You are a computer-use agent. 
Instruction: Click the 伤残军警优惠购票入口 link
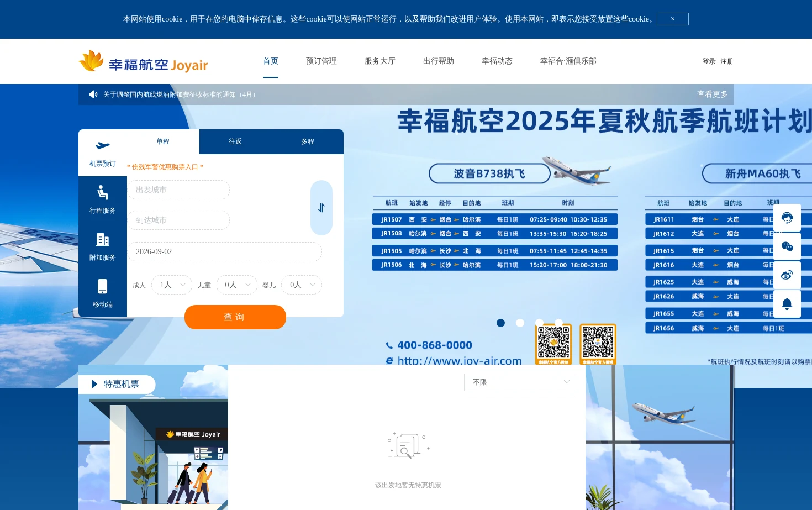pyautogui.click(x=165, y=167)
